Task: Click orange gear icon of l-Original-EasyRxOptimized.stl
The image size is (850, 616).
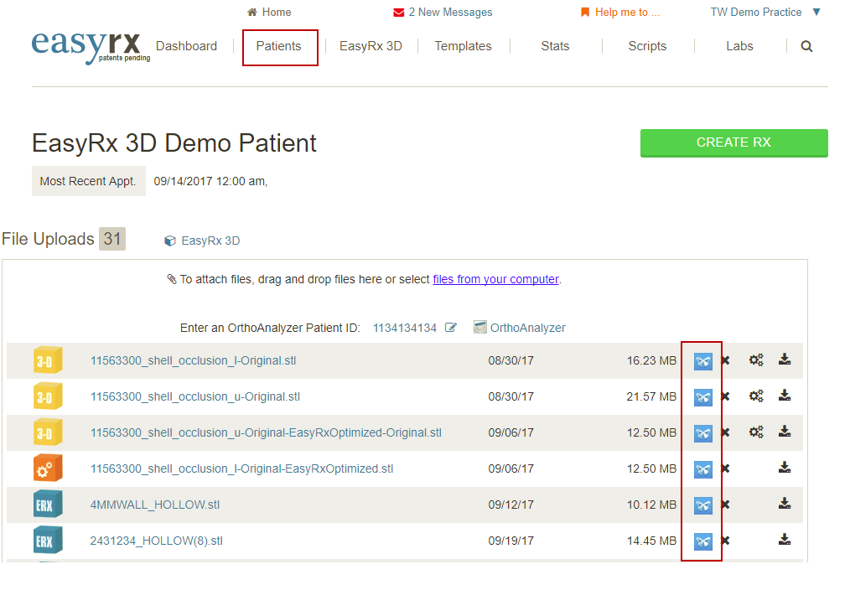Action: tap(48, 468)
